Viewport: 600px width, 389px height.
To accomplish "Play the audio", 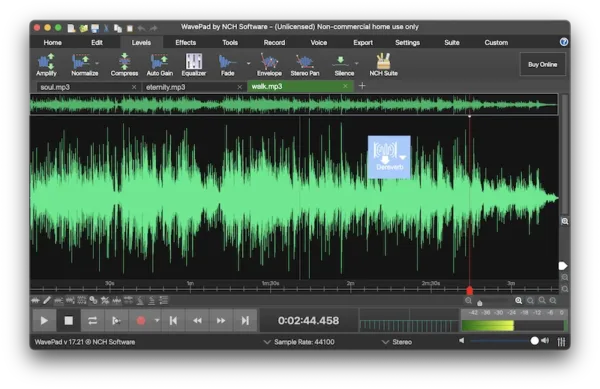I will (x=44, y=321).
